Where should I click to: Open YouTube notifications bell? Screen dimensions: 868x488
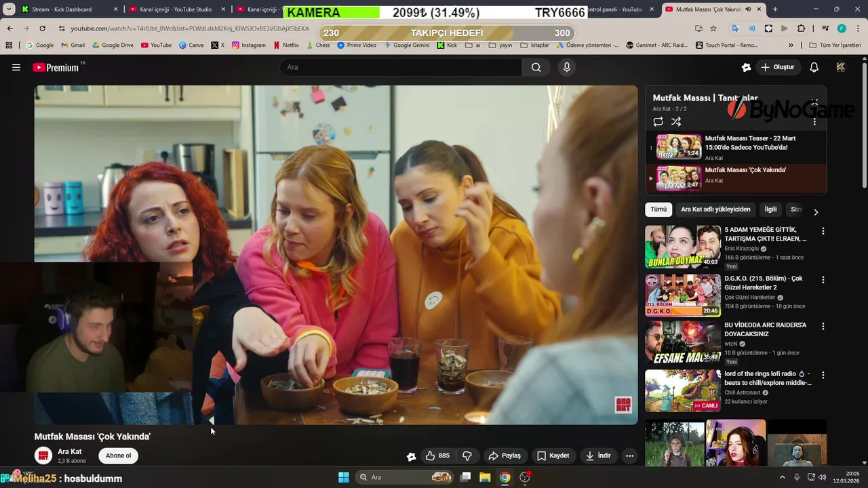(814, 67)
